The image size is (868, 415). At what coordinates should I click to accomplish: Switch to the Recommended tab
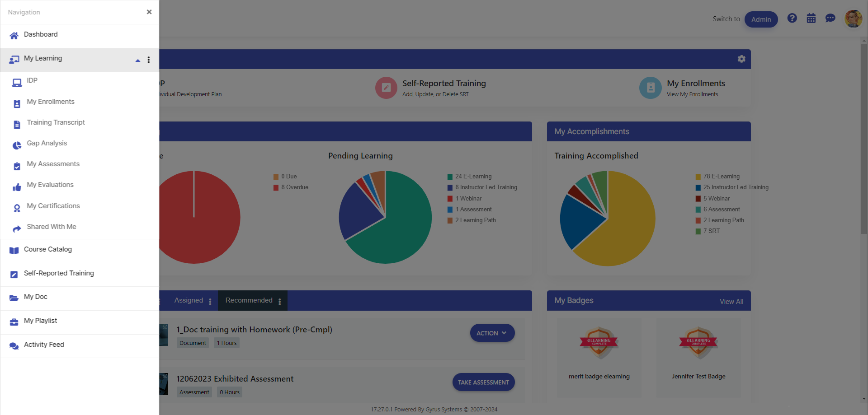click(x=249, y=300)
